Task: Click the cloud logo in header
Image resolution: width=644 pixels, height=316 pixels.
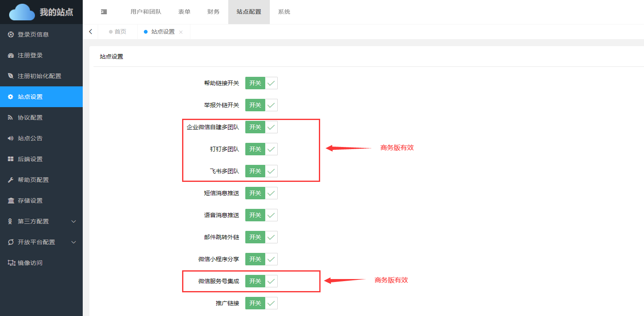Action: click(x=22, y=12)
